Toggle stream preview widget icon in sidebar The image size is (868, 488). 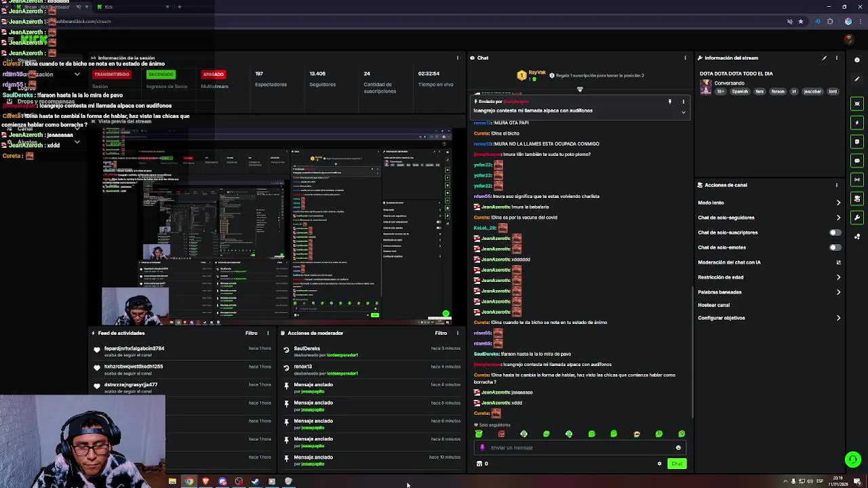[x=857, y=104]
